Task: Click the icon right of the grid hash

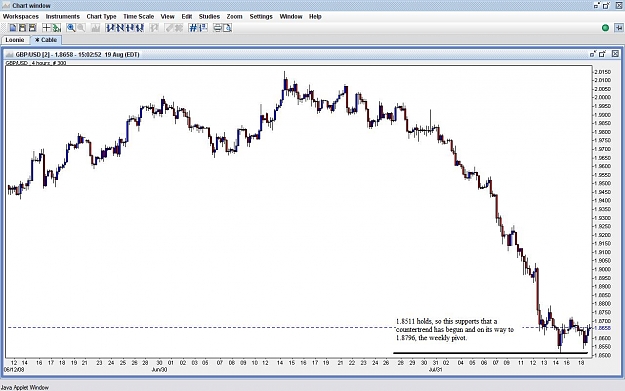Action: [x=203, y=28]
